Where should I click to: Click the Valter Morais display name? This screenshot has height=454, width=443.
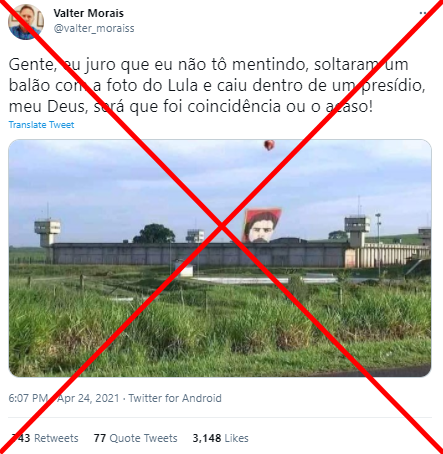(x=88, y=13)
